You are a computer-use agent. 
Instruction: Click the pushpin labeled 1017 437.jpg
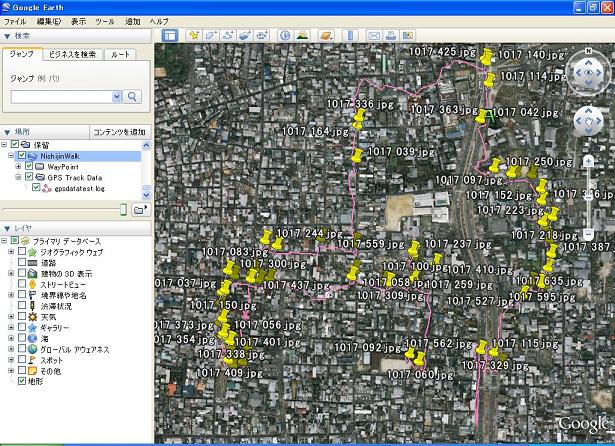point(252,276)
